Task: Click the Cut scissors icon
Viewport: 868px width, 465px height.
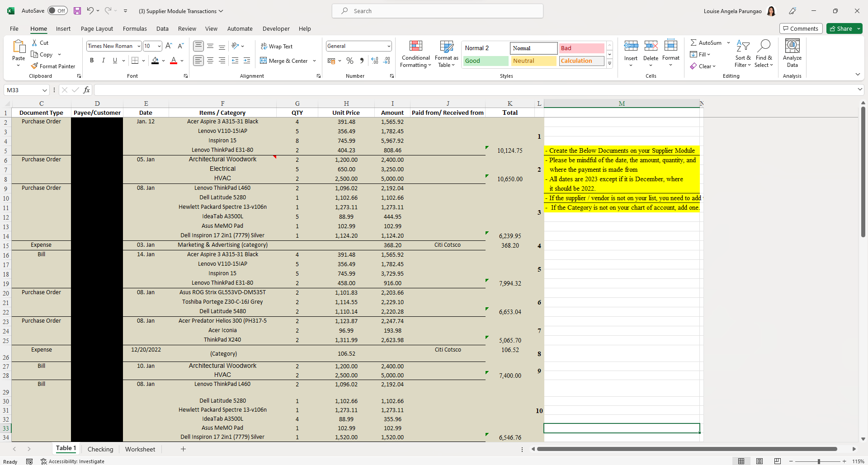Action: (35, 43)
